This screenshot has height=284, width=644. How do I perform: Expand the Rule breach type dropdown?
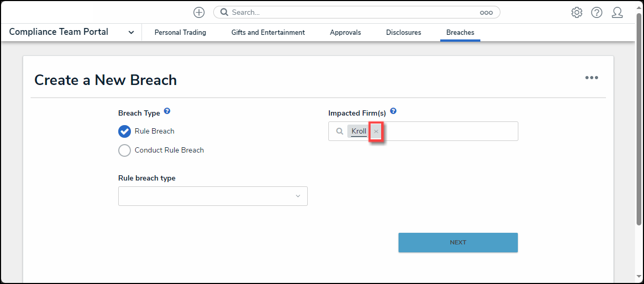(213, 196)
